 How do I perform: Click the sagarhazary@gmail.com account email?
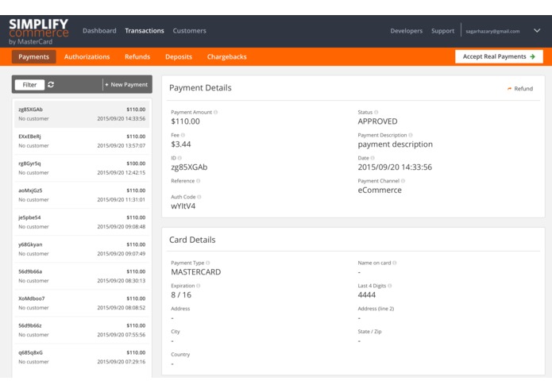pyautogui.click(x=492, y=31)
